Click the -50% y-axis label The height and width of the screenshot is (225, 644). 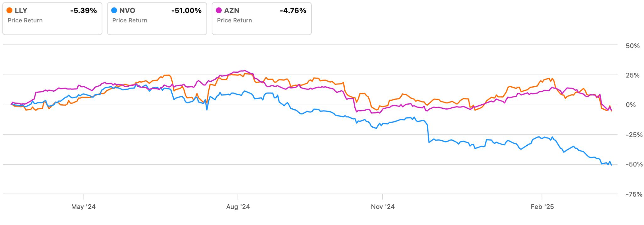[x=631, y=165]
